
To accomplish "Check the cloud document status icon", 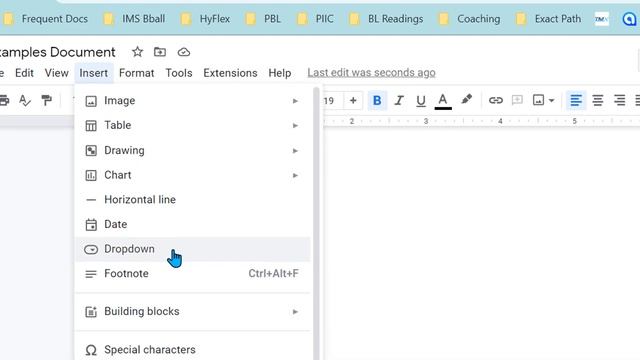I will point(184,52).
